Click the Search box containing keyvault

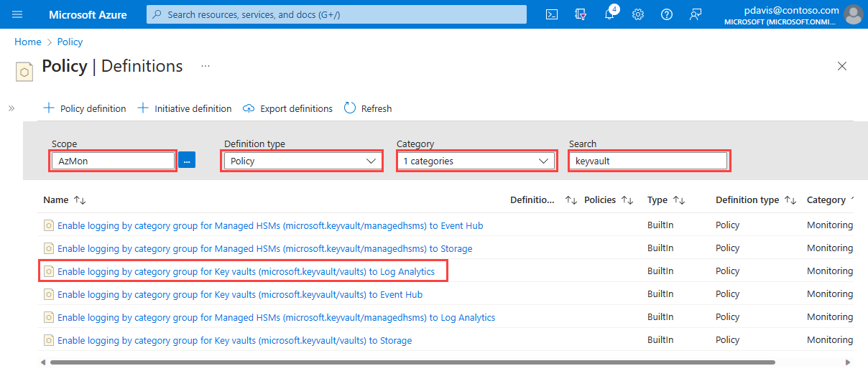[x=649, y=161]
